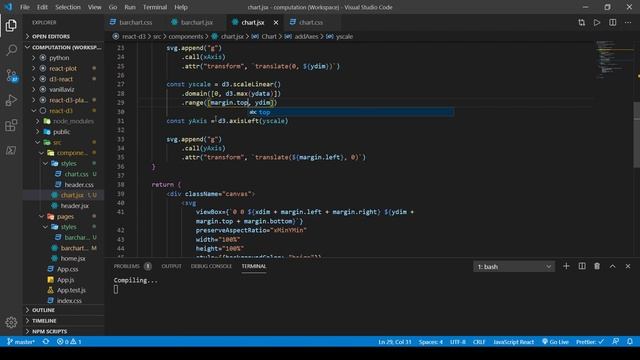640x360 pixels.
Task: Switch to the Output panel tab
Action: click(171, 266)
